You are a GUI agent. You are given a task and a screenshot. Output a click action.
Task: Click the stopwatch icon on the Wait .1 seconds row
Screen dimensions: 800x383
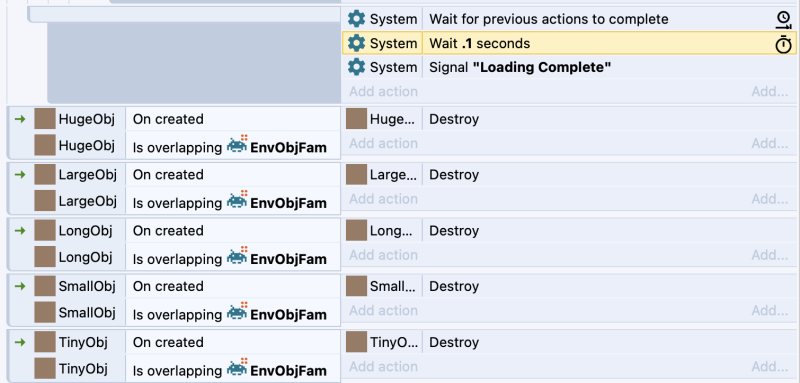[783, 44]
